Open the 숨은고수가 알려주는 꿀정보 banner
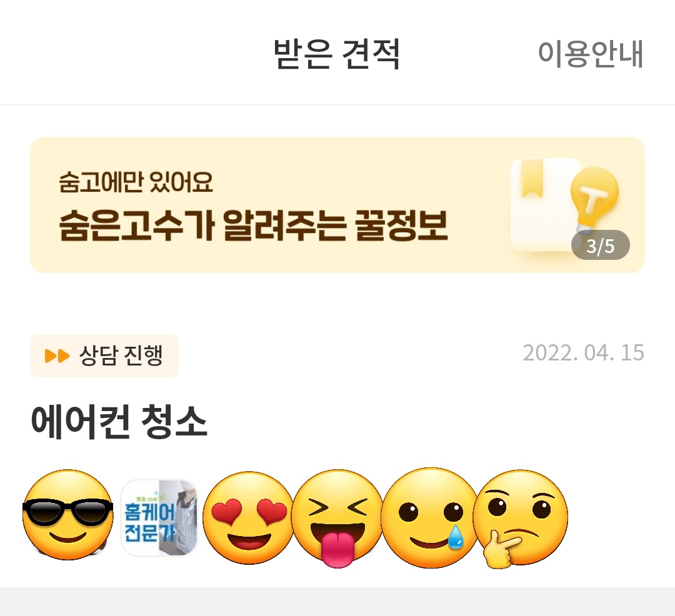 coord(337,205)
